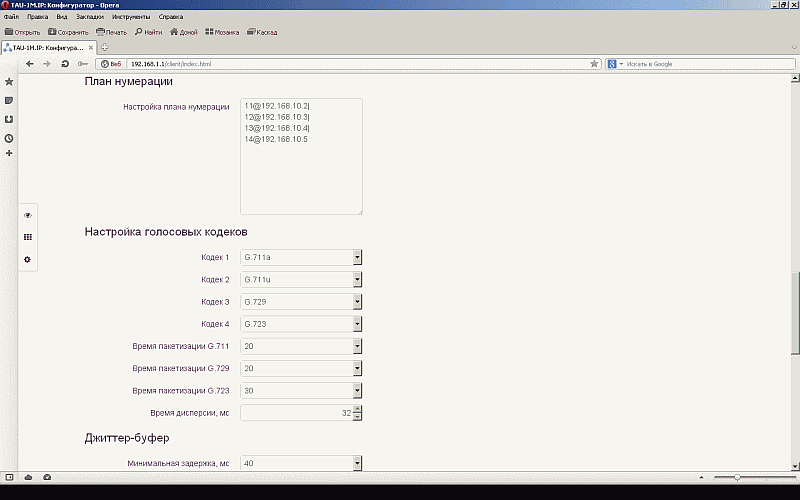Open zoom options arrow near slider

click(x=702, y=478)
